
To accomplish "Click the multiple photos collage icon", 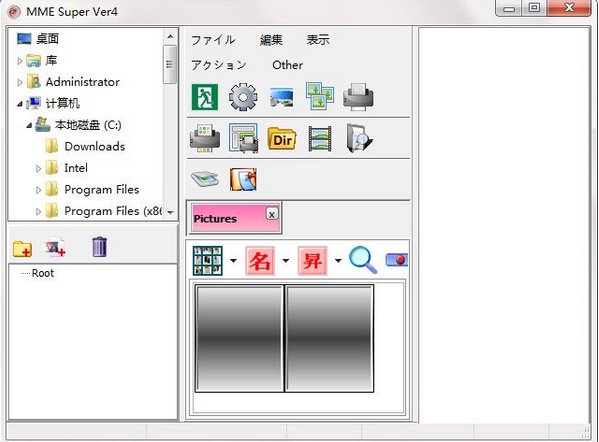I will click(x=320, y=96).
